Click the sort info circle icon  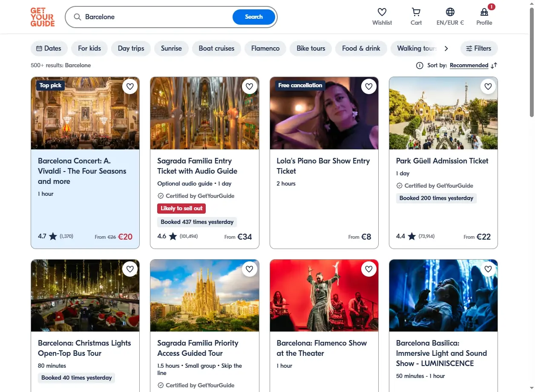tap(420, 66)
